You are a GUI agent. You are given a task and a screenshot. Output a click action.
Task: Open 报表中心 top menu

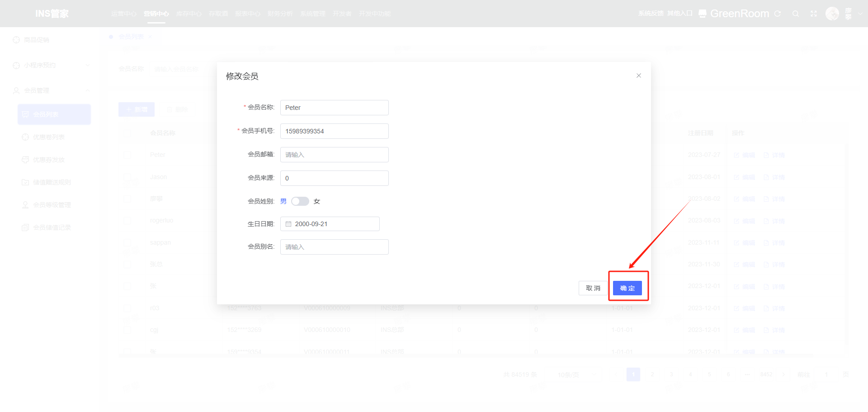pyautogui.click(x=247, y=14)
